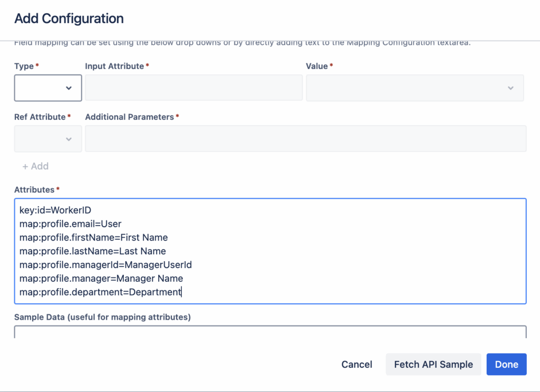540x392 pixels.
Task: Click the Fetch API Sample button
Action: [433, 364]
